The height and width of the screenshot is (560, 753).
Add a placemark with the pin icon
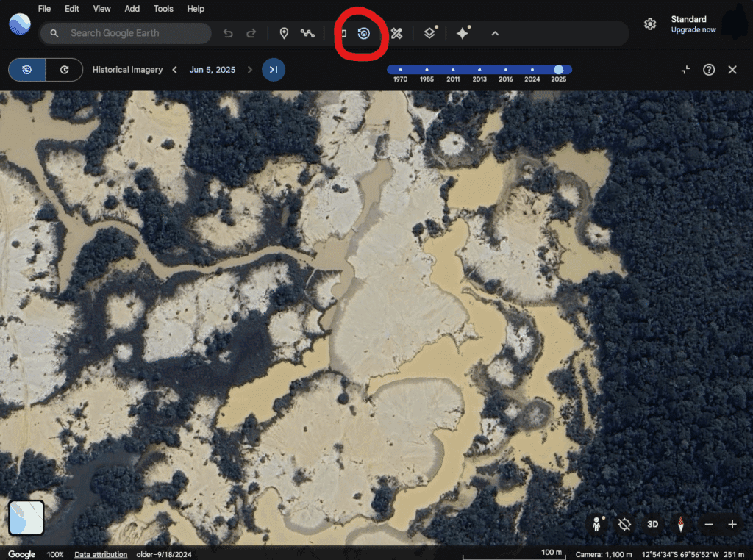(x=284, y=33)
